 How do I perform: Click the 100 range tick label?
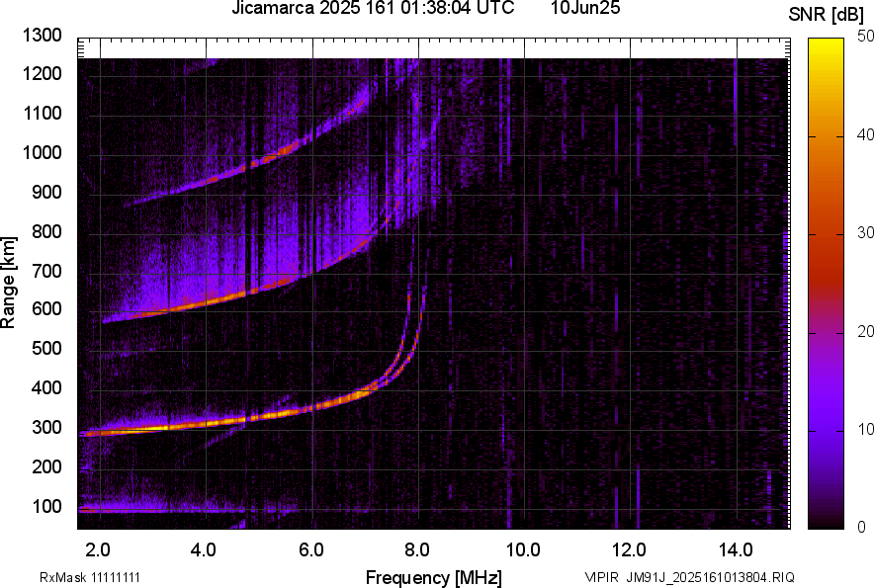pyautogui.click(x=47, y=506)
